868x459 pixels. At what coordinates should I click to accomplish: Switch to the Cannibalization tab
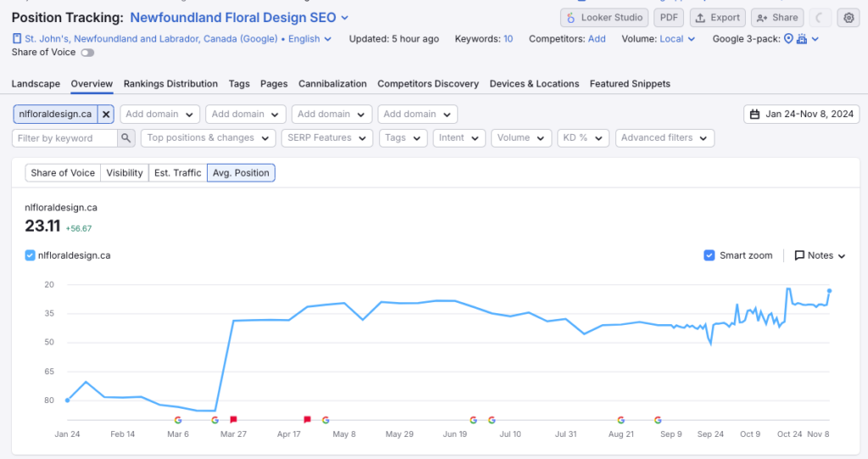[332, 84]
